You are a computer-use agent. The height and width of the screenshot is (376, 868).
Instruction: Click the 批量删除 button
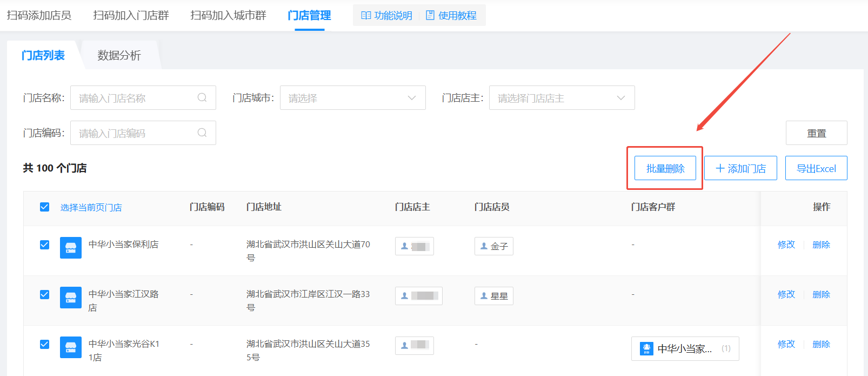[665, 168]
